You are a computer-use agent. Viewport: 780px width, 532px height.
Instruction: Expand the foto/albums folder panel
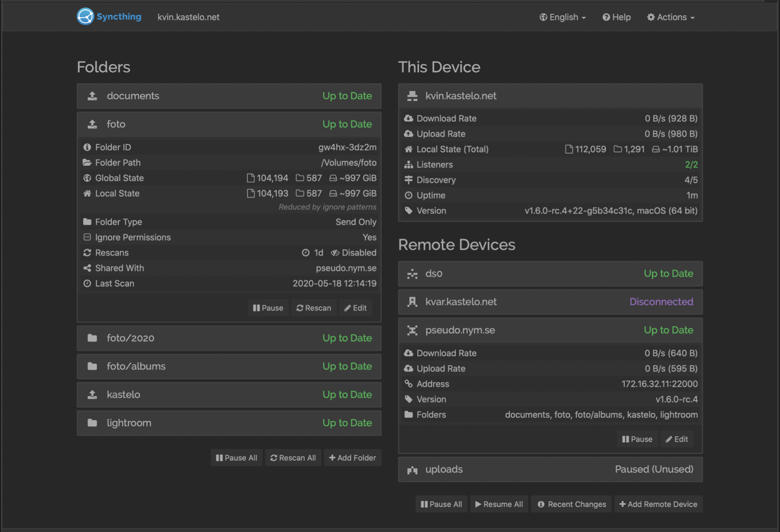(229, 366)
